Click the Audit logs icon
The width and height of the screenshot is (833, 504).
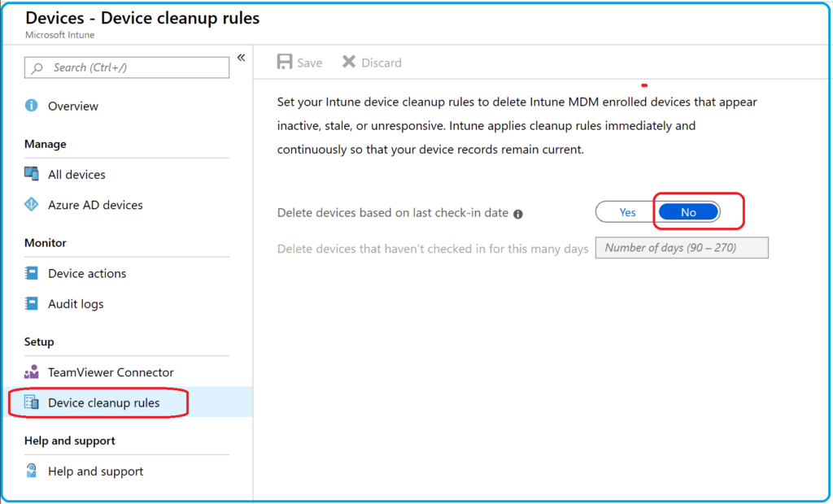coord(31,303)
